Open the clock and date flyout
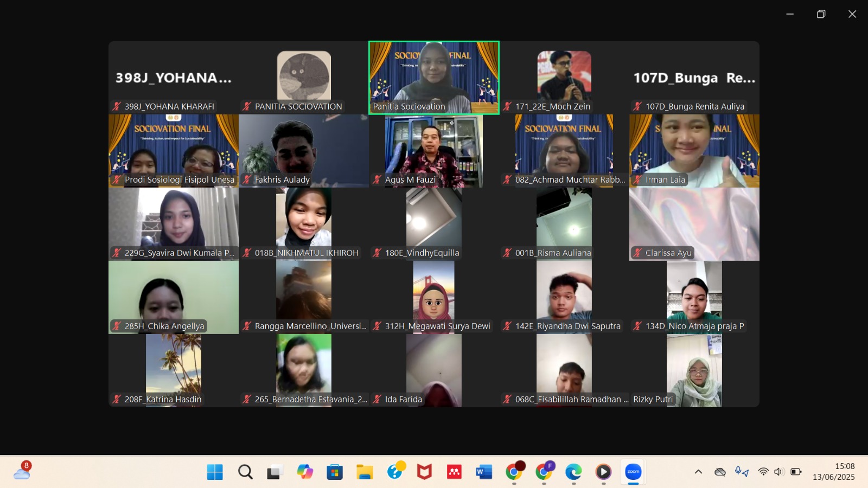 click(x=833, y=472)
